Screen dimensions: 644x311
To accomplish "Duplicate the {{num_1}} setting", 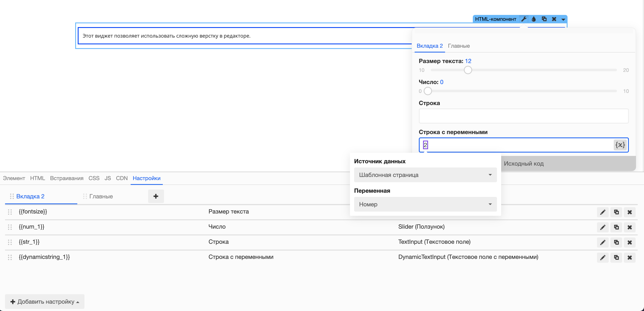I will pos(616,227).
